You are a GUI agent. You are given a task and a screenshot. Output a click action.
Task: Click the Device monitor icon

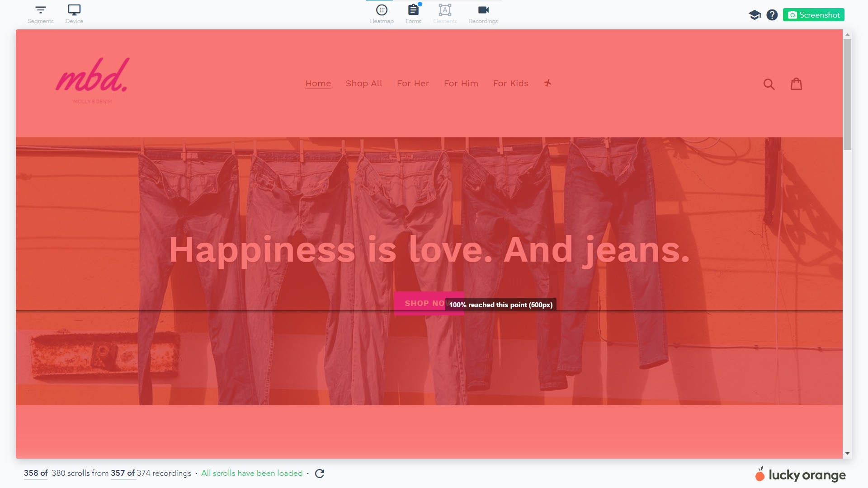(x=74, y=10)
